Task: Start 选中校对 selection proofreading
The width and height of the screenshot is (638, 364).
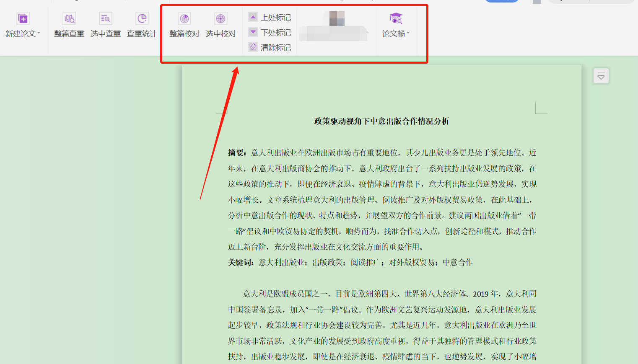Action: pos(221,25)
